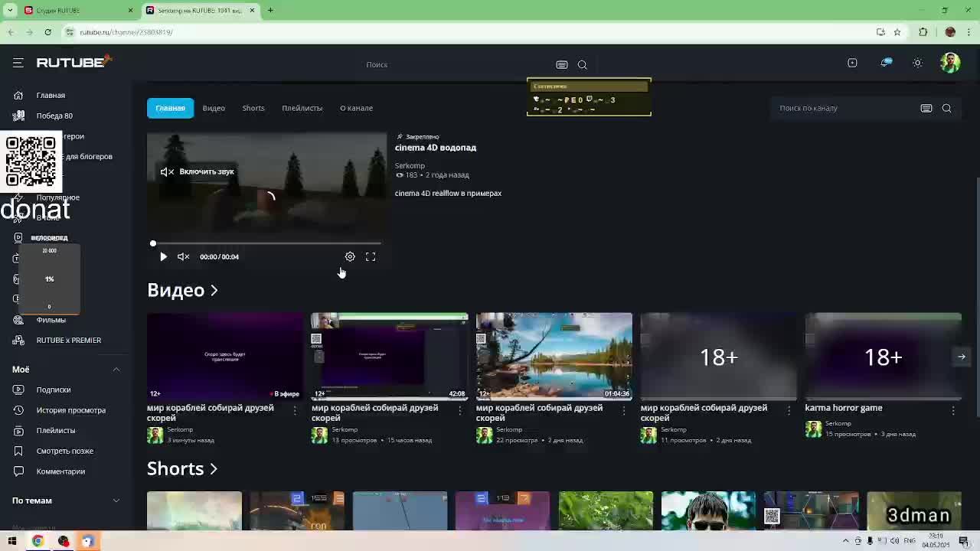Open Chrome from the Windows taskbar
Image resolution: width=980 pixels, height=551 pixels.
[x=38, y=541]
